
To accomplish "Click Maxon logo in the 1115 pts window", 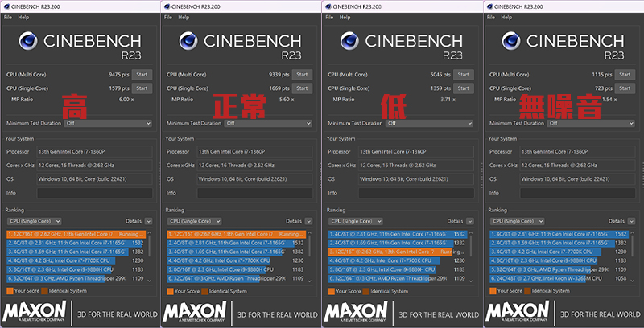I will 517,312.
